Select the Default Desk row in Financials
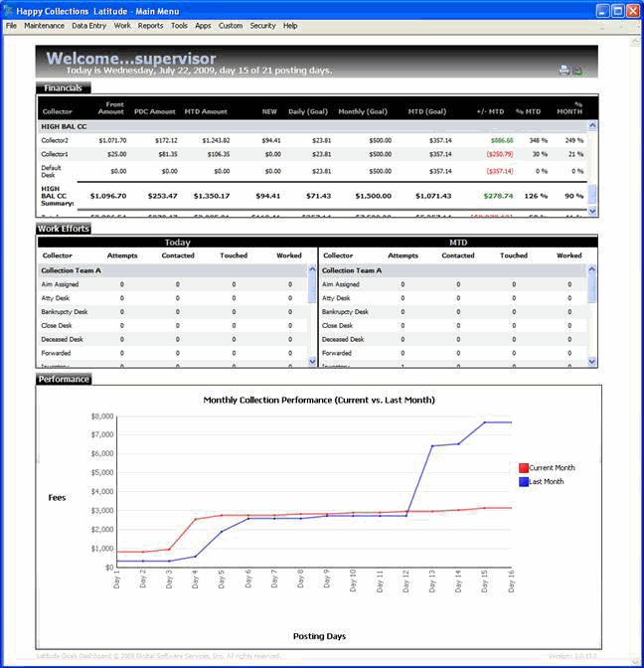Screen dimensions: 644x668 [x=313, y=171]
